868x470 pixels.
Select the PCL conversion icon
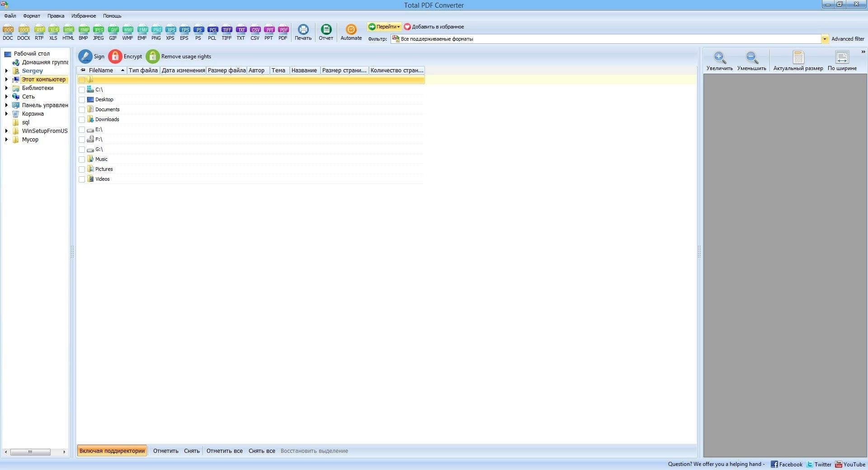click(x=212, y=33)
